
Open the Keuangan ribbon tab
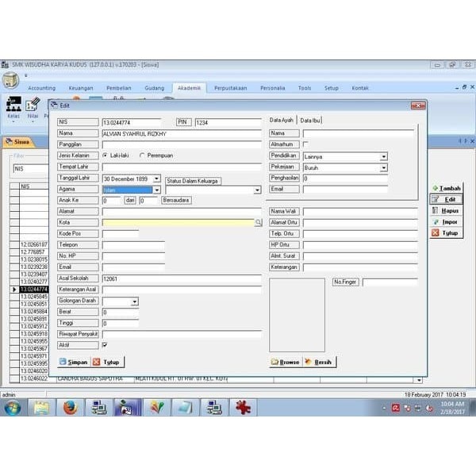click(81, 88)
